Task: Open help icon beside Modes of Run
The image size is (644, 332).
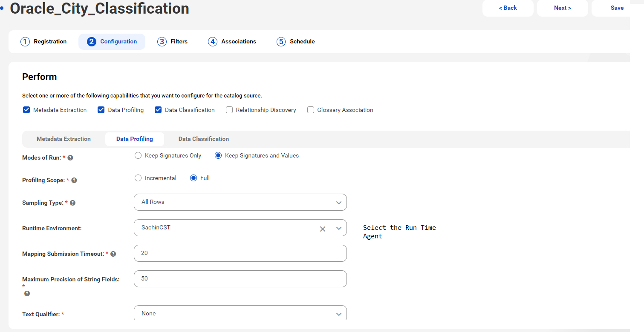Action: 70,158
